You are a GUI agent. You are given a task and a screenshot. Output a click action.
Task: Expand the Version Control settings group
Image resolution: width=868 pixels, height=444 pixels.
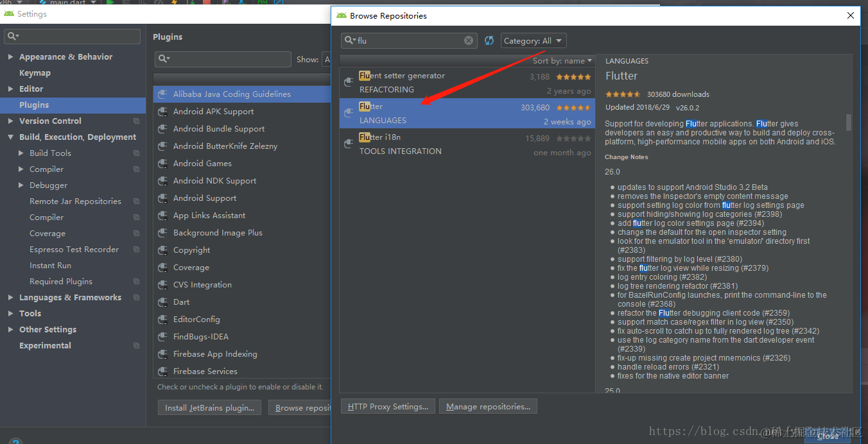(10, 121)
